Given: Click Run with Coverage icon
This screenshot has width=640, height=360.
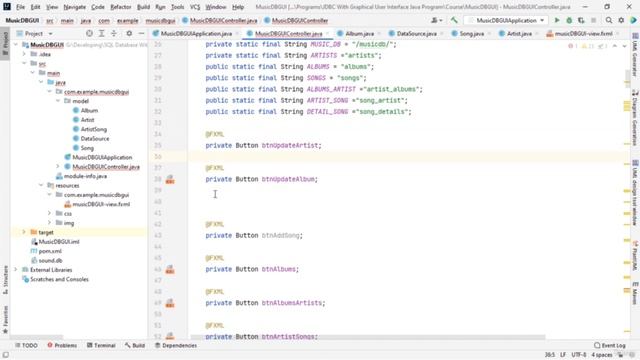Looking at the screenshot, I should (x=581, y=20).
